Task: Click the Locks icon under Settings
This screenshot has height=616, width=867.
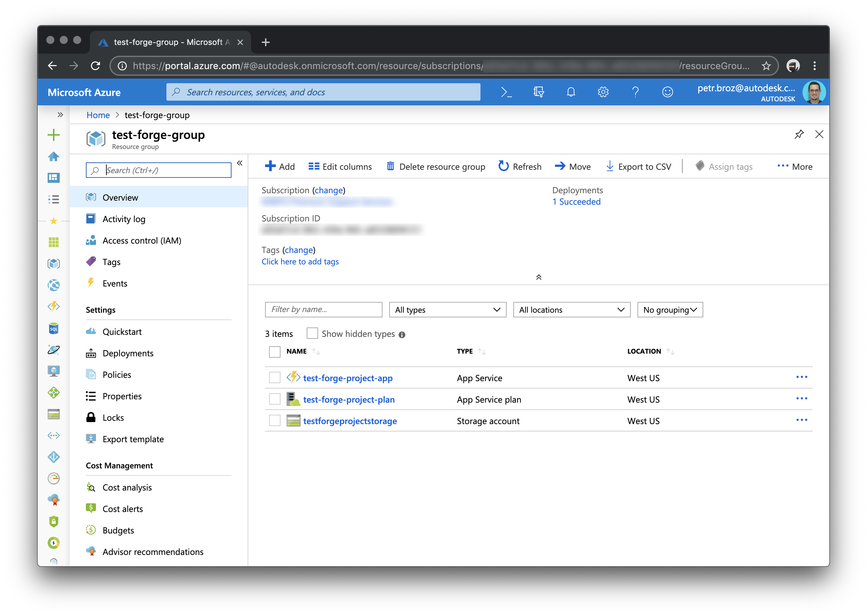Action: (92, 417)
